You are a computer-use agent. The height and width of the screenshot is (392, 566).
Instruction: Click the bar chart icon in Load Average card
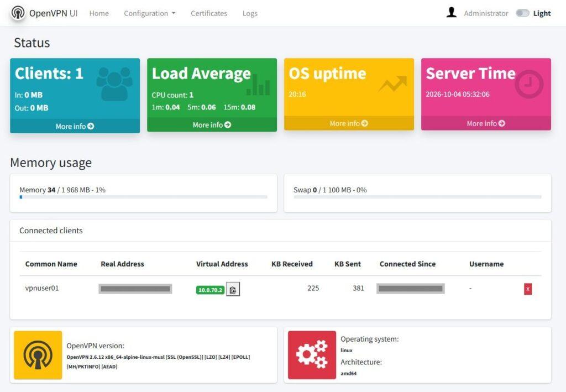click(258, 85)
